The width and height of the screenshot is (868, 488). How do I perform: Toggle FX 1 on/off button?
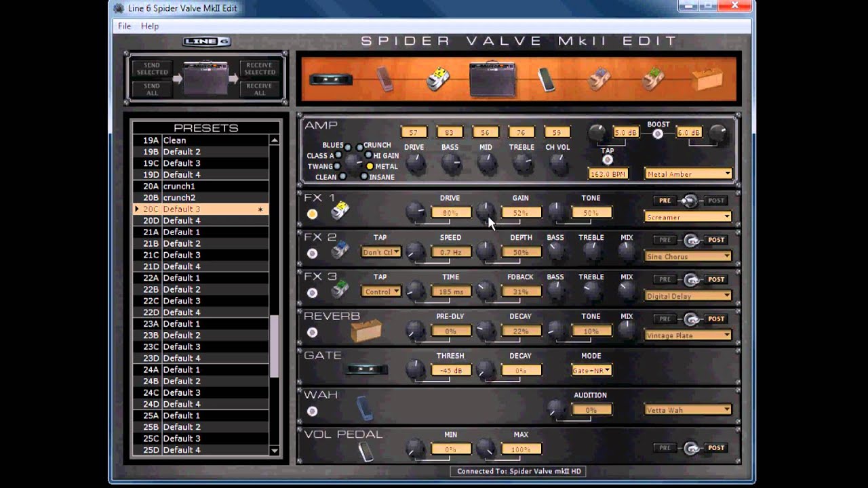tap(312, 214)
